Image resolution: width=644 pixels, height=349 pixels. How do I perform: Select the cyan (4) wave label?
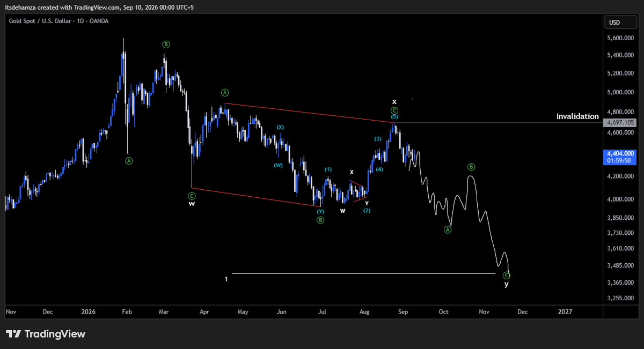click(379, 169)
